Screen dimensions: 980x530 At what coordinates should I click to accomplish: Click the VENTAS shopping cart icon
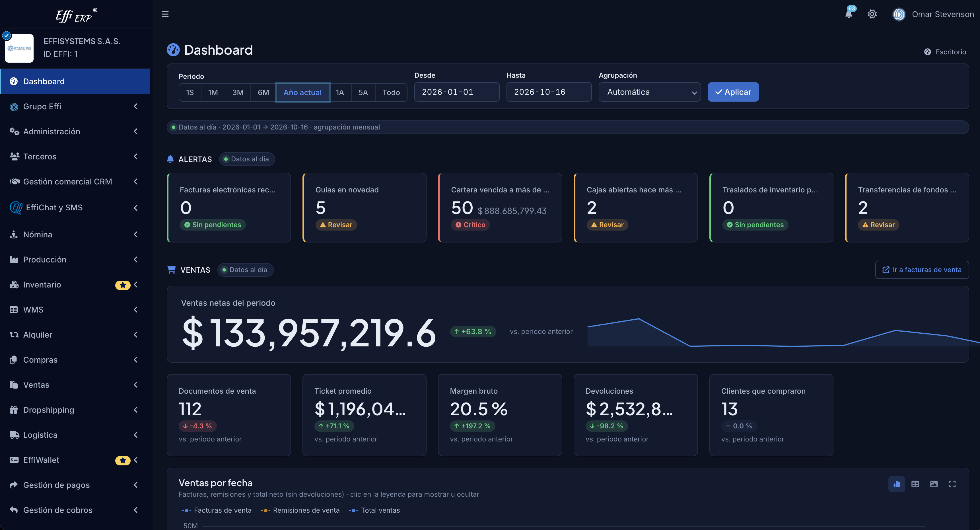pyautogui.click(x=171, y=269)
